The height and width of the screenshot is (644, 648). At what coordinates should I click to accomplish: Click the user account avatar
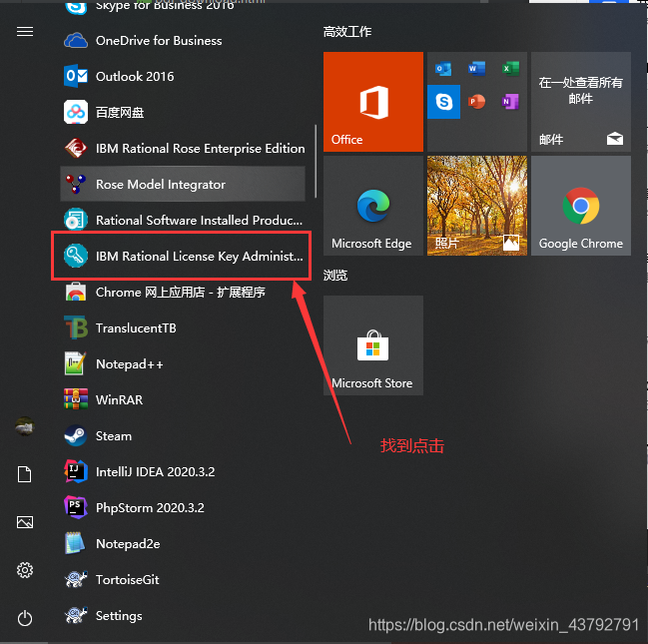(x=25, y=426)
